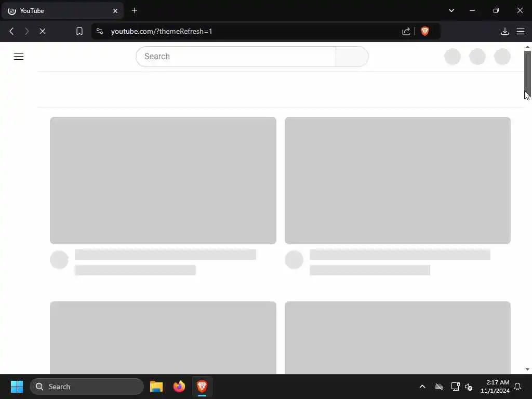The image size is (532, 399).
Task: Click the browser forward arrow
Action: click(x=27, y=31)
